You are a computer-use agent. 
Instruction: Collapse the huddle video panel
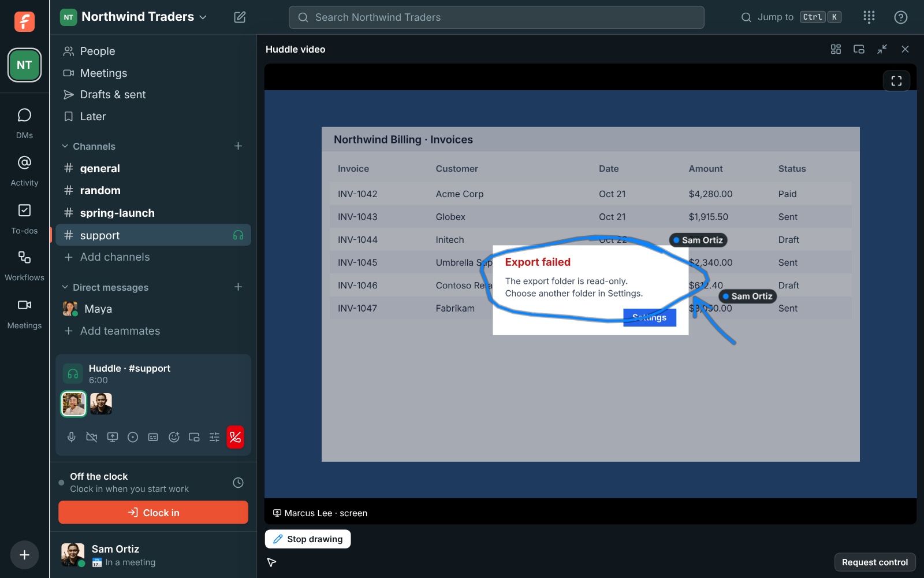[x=882, y=49]
